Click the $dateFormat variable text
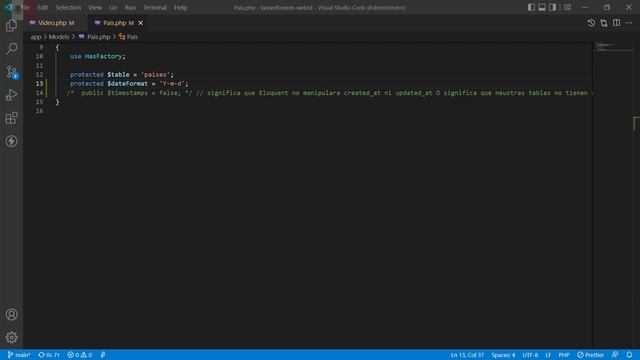Screen dimensions: 640x360 coord(127,84)
